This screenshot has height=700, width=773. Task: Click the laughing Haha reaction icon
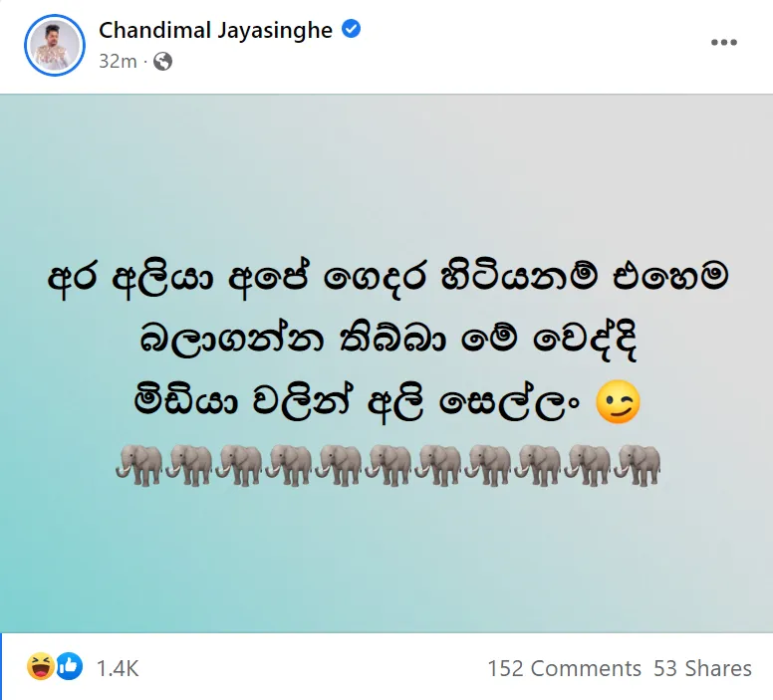41,666
